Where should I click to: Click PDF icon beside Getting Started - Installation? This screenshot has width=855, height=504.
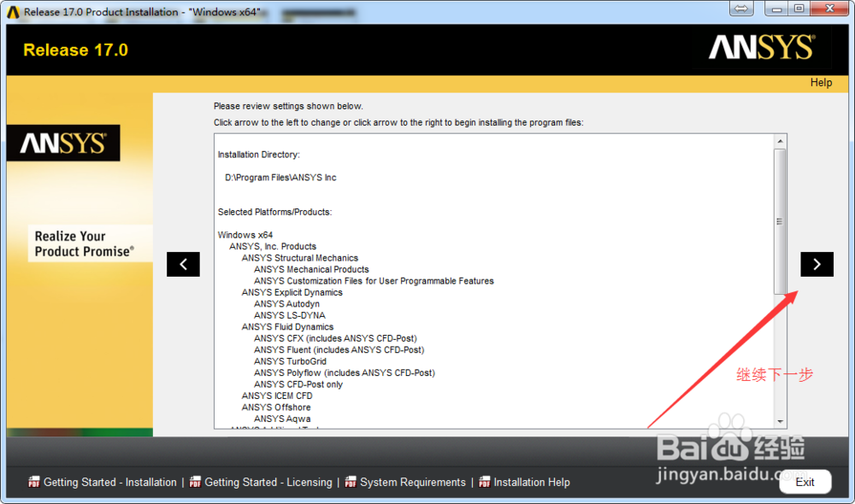tap(34, 482)
